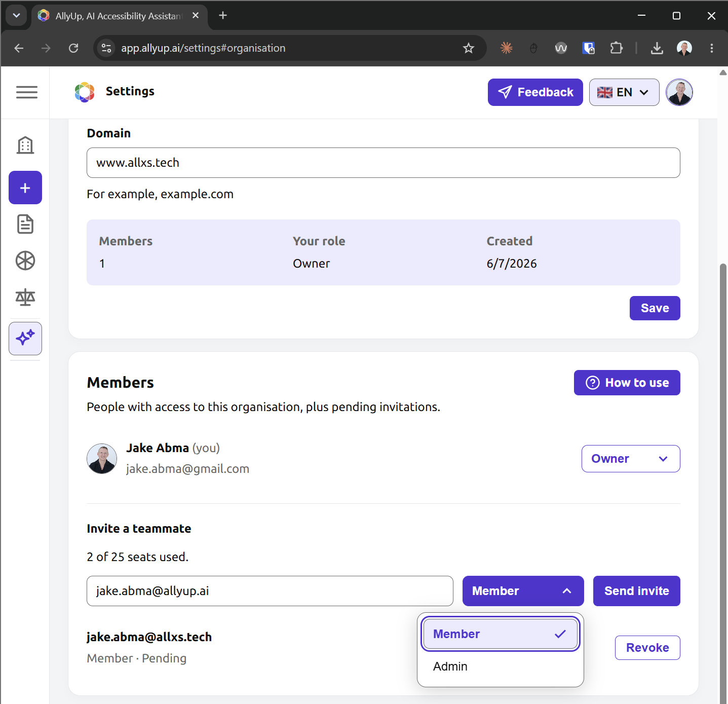
Task: Open the document icon in sidebar
Action: (25, 224)
